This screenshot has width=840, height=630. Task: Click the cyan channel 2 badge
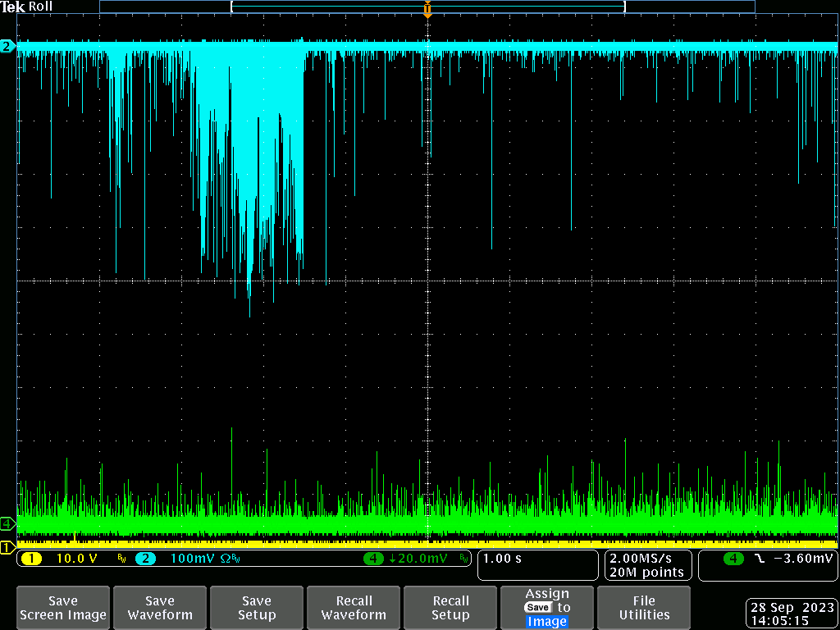pos(144,559)
